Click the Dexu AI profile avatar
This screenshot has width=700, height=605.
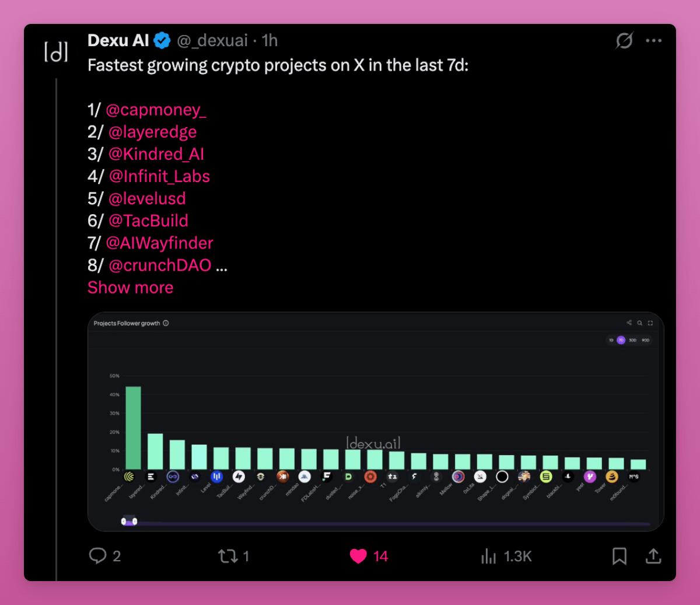pos(56,51)
